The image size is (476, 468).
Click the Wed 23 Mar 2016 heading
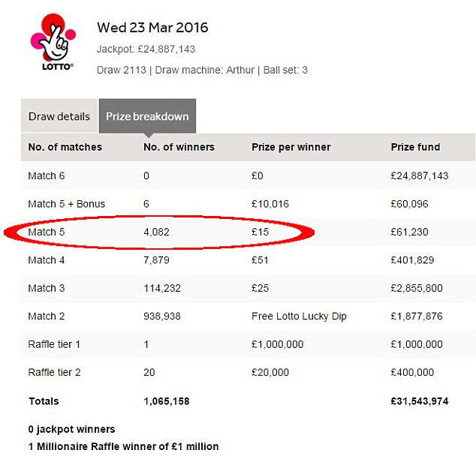pyautogui.click(x=152, y=28)
